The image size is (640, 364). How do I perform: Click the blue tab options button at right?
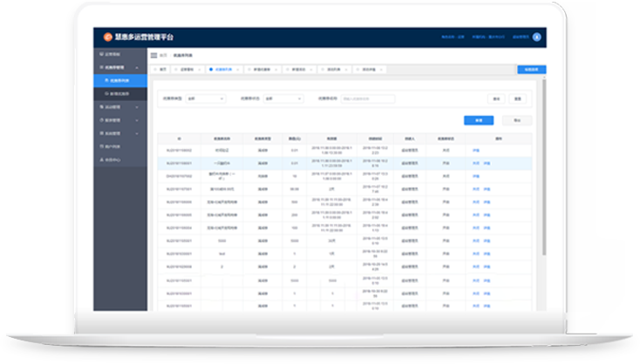click(531, 69)
